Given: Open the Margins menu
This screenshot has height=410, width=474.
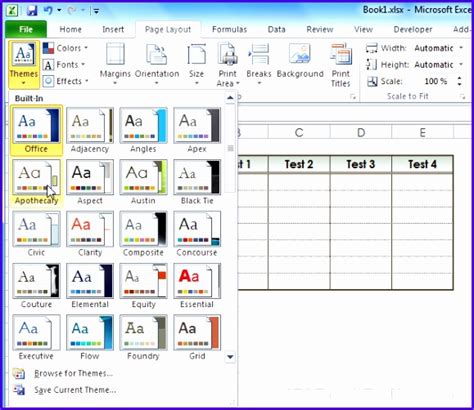Looking at the screenshot, I should pos(115,64).
